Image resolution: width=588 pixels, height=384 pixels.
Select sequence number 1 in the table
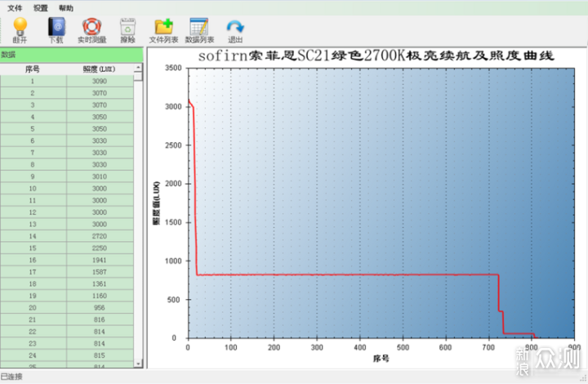click(x=33, y=81)
